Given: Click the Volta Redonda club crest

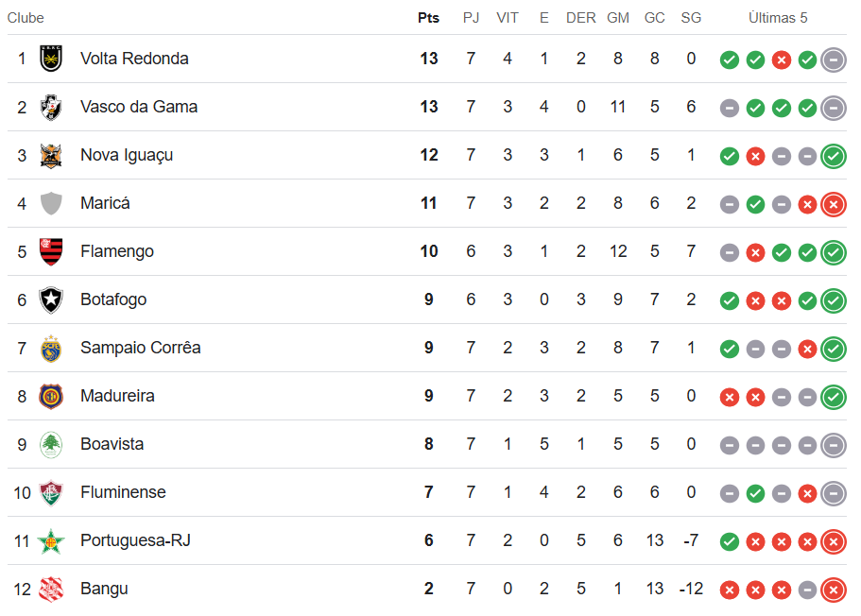Looking at the screenshot, I should click(51, 59).
